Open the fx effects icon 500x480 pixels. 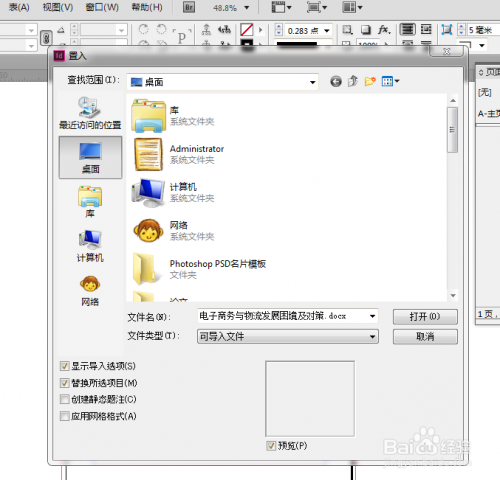384,30
